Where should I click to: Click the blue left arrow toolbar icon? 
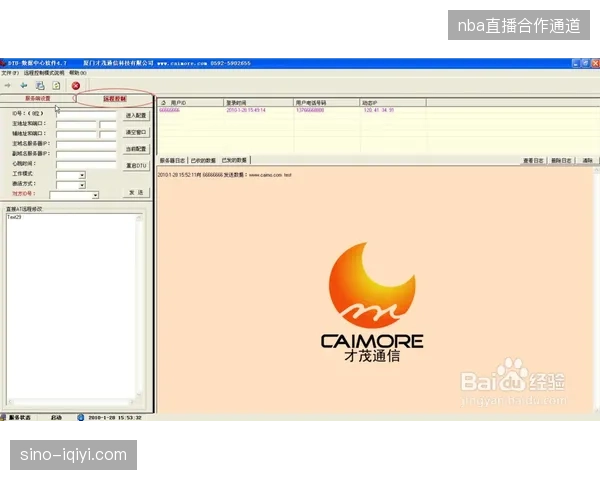[24, 85]
